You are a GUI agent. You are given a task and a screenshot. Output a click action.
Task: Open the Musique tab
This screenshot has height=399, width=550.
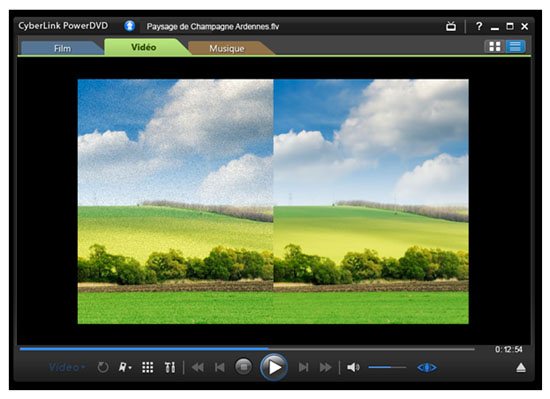tap(227, 48)
